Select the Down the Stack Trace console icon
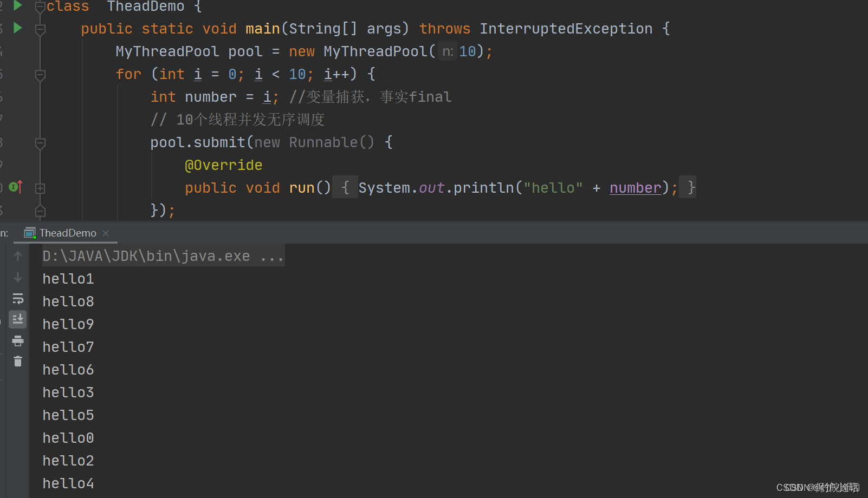868x498 pixels. tap(18, 277)
